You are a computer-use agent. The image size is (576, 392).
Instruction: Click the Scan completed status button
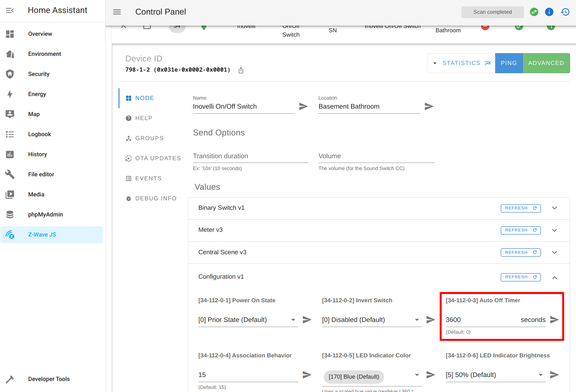492,12
